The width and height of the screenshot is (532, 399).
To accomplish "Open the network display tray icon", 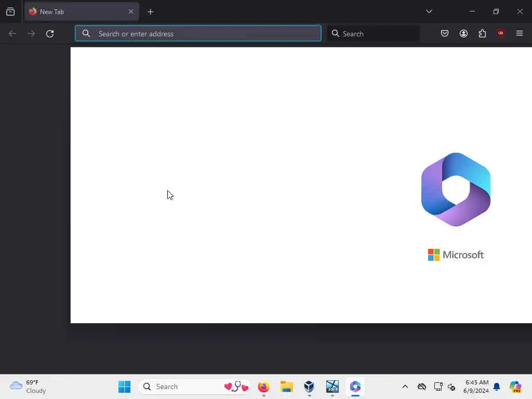I will click(438, 387).
